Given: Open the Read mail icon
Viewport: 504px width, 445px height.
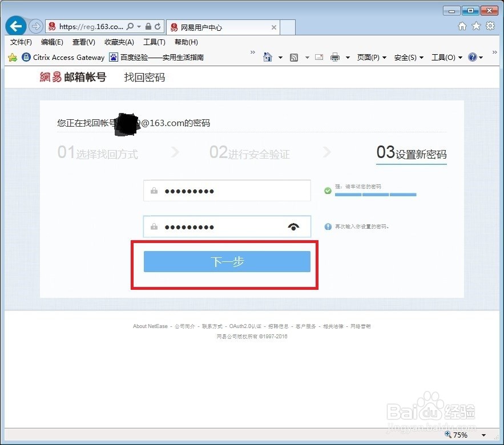Looking at the screenshot, I should pos(319,57).
